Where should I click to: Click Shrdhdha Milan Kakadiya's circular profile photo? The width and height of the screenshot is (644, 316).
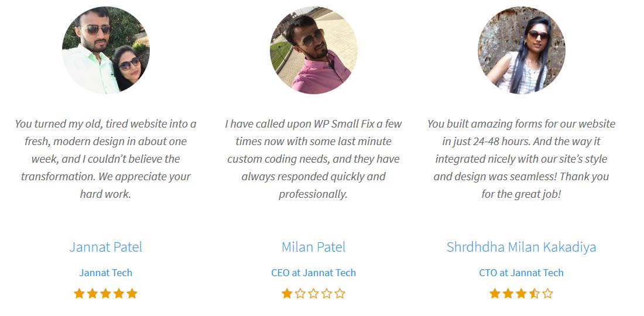click(521, 50)
